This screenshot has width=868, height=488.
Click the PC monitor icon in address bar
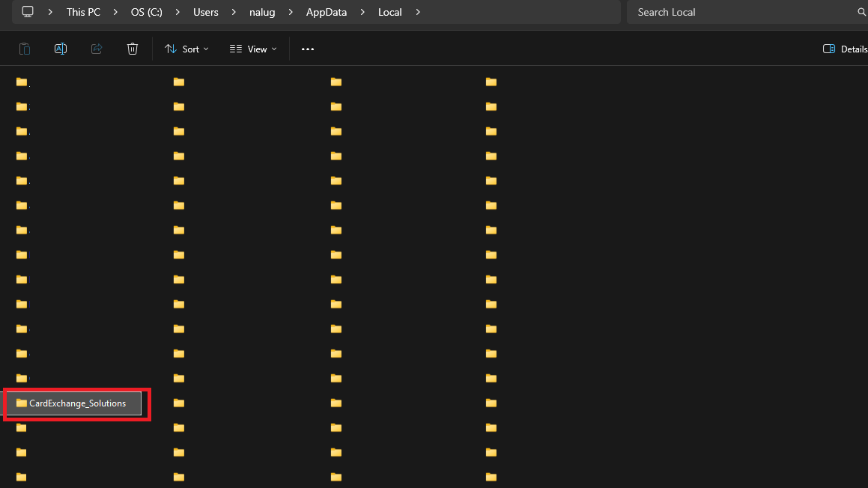pos(28,12)
